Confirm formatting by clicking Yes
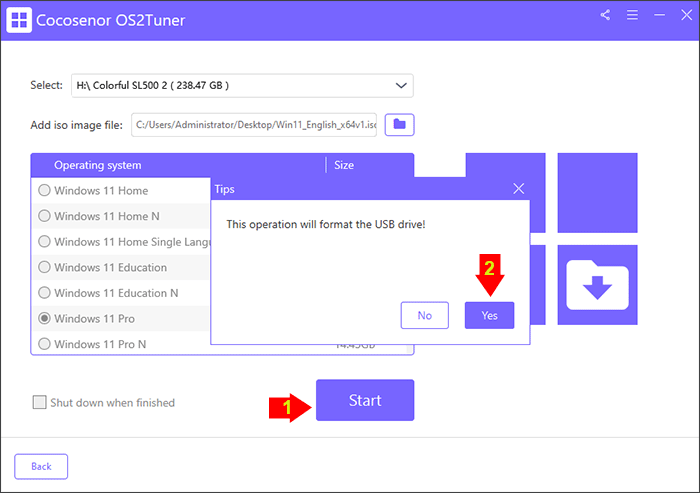The height and width of the screenshot is (493, 700). pyautogui.click(x=489, y=315)
